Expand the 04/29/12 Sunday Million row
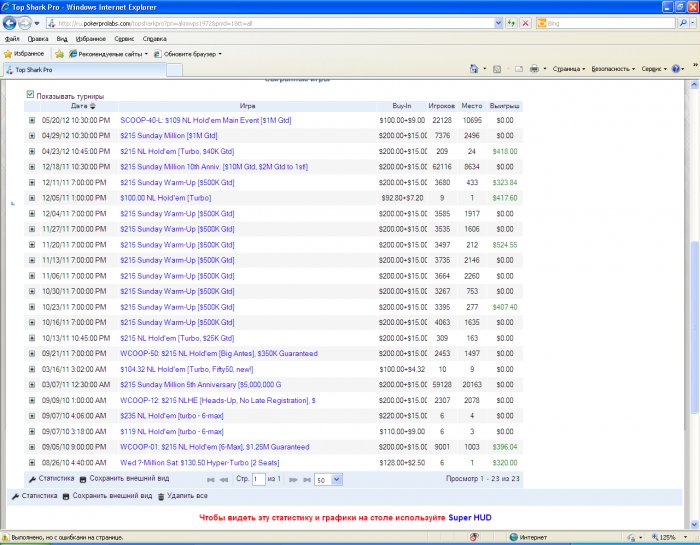 click(x=32, y=136)
